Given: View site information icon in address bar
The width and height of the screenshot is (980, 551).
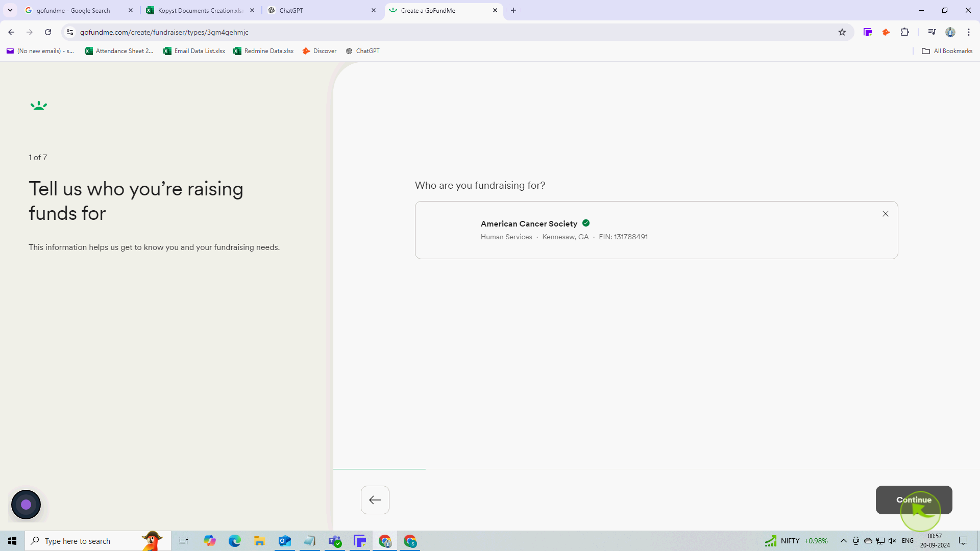Looking at the screenshot, I should [70, 32].
